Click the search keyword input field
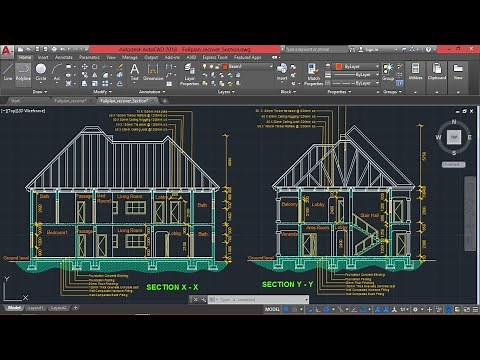Screen dimensions: 480x360 coord(316,49)
